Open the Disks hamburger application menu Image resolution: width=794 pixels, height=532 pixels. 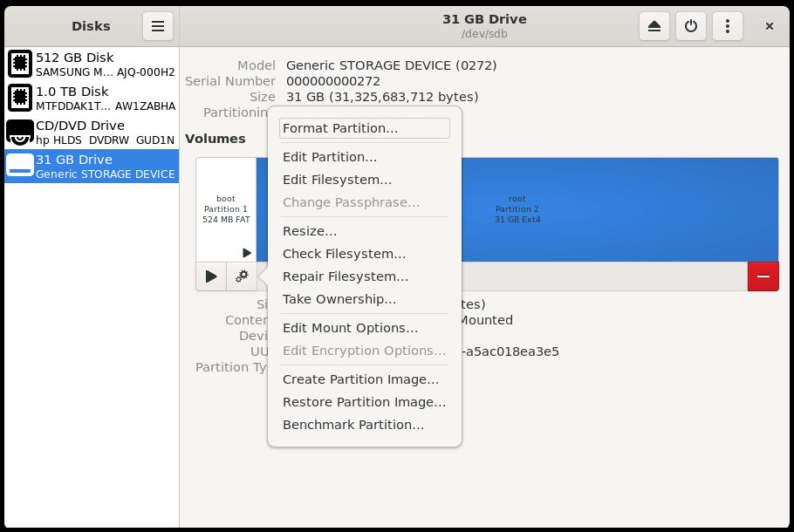point(158,26)
